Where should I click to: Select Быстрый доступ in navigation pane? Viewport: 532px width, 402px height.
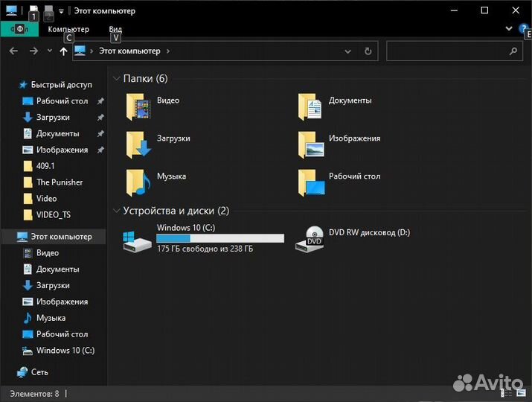[61, 85]
